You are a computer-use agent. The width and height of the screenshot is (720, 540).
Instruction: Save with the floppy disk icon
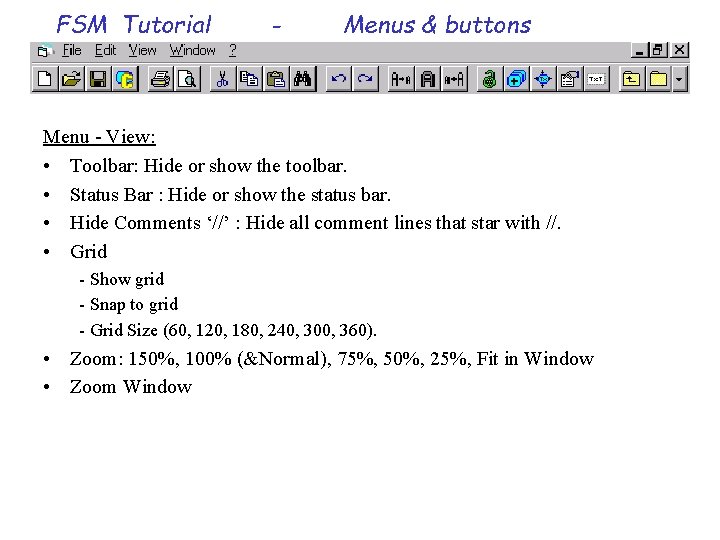(98, 79)
